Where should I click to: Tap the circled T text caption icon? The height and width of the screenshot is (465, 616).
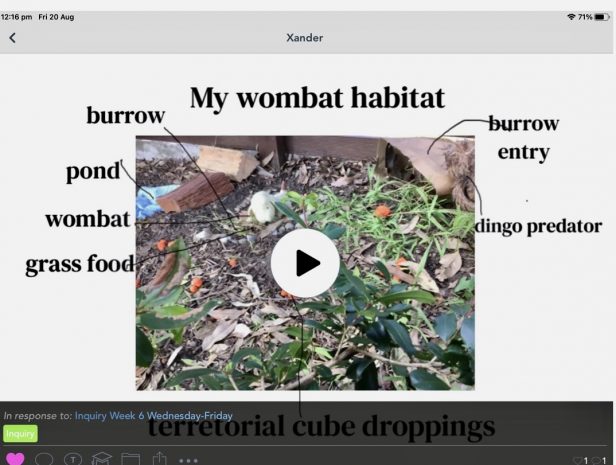73,459
